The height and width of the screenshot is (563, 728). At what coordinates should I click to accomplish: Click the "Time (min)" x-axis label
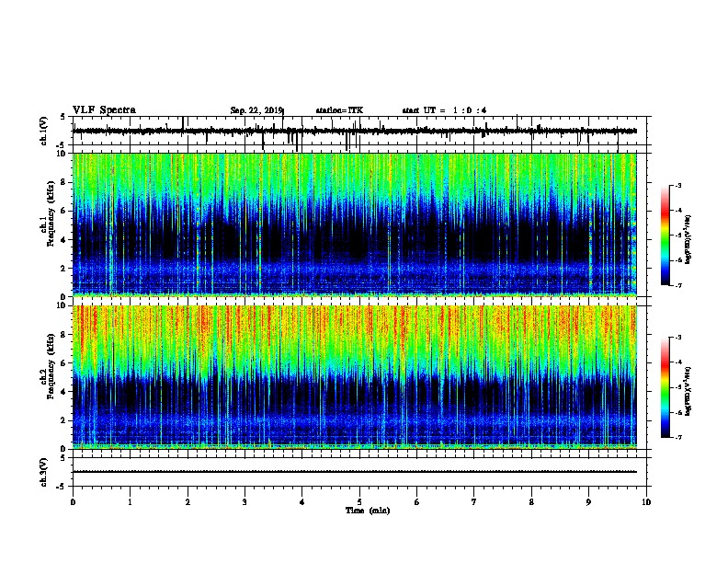coord(368,511)
